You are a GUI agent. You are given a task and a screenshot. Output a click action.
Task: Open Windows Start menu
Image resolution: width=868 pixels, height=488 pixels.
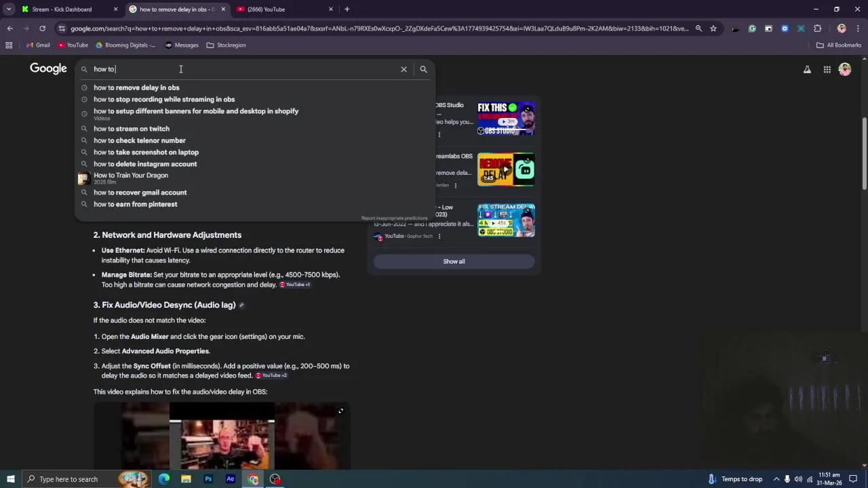tap(10, 479)
